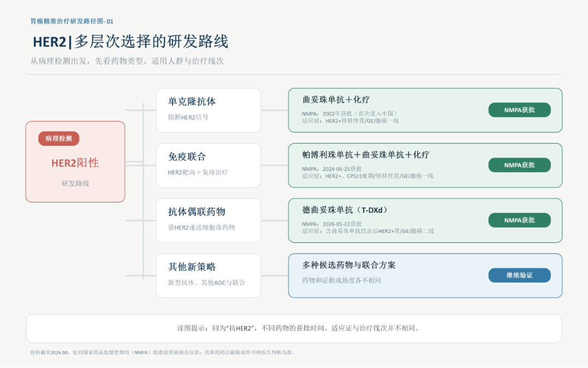The width and height of the screenshot is (588, 368).
Task: Click the 病理检测 red badge
Action: (58, 138)
